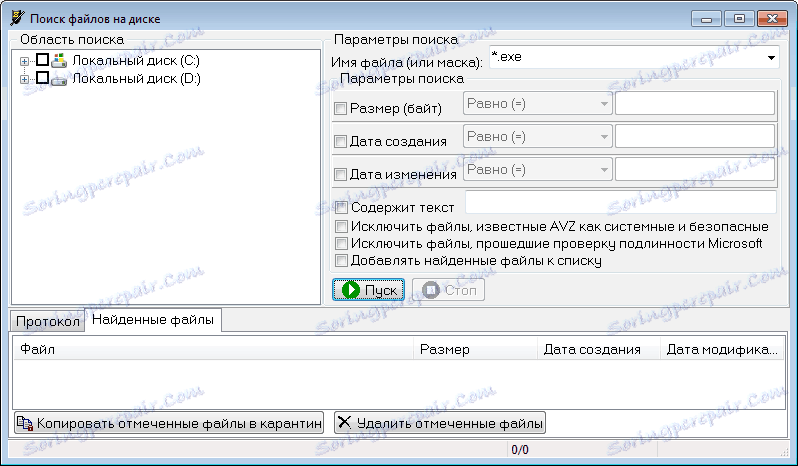Click the hard drive icon for disk D:
This screenshot has width=798, height=466.
coord(59,79)
